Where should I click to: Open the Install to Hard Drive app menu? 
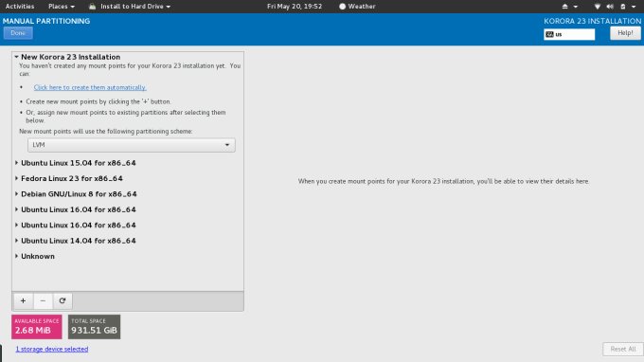pyautogui.click(x=135, y=7)
